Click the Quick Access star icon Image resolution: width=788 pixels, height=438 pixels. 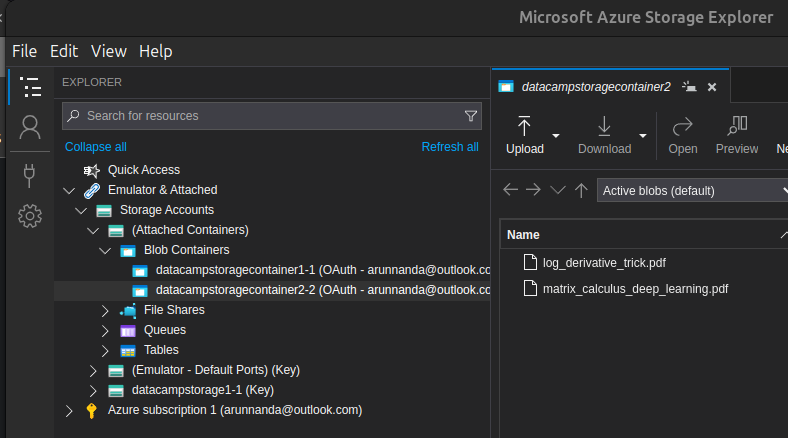[91, 170]
